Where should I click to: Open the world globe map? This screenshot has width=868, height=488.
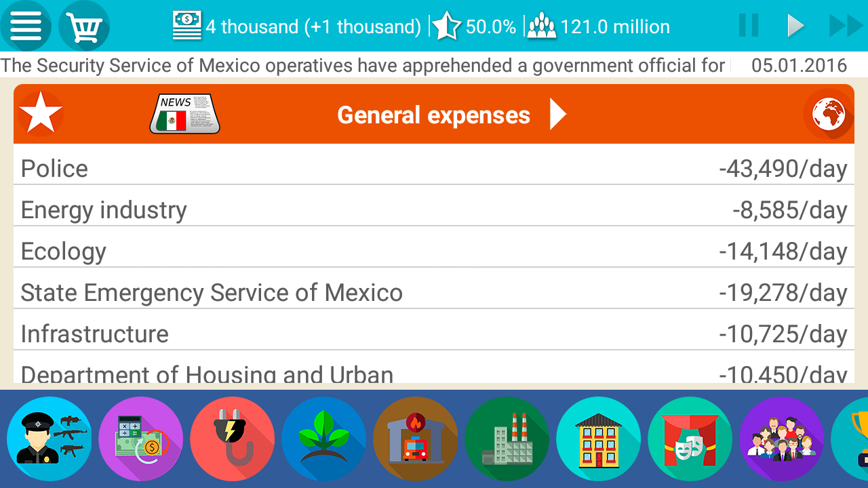[828, 114]
